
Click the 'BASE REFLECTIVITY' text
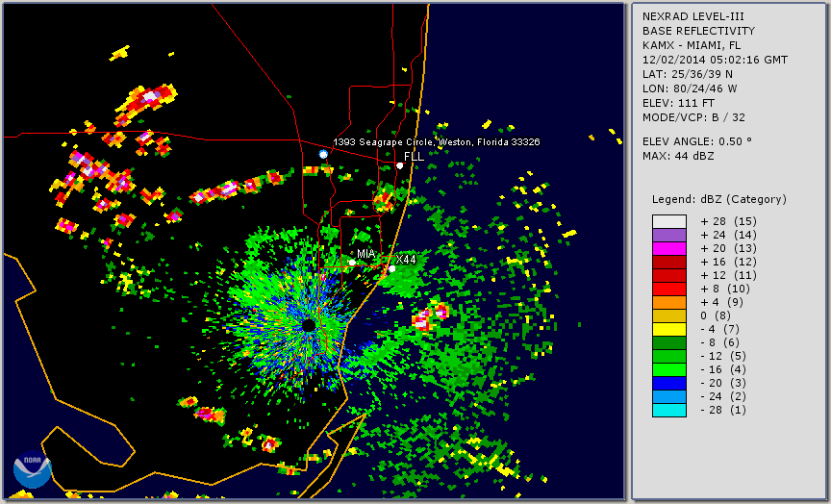(698, 32)
